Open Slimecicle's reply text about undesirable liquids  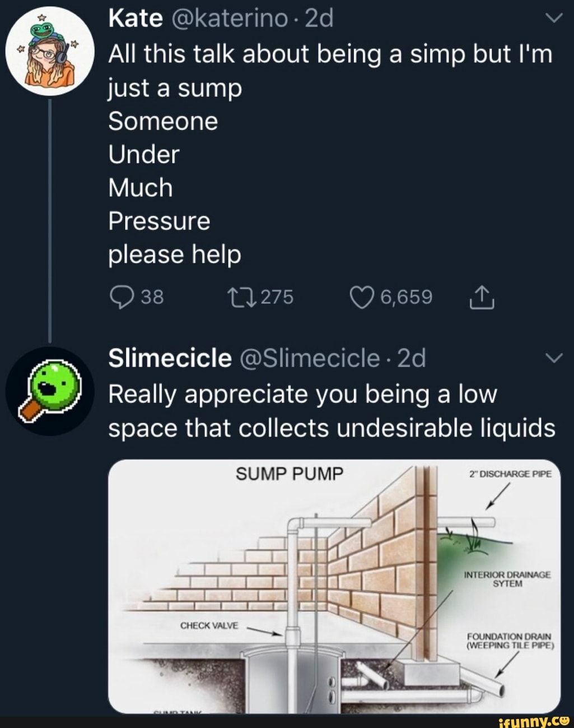click(331, 411)
